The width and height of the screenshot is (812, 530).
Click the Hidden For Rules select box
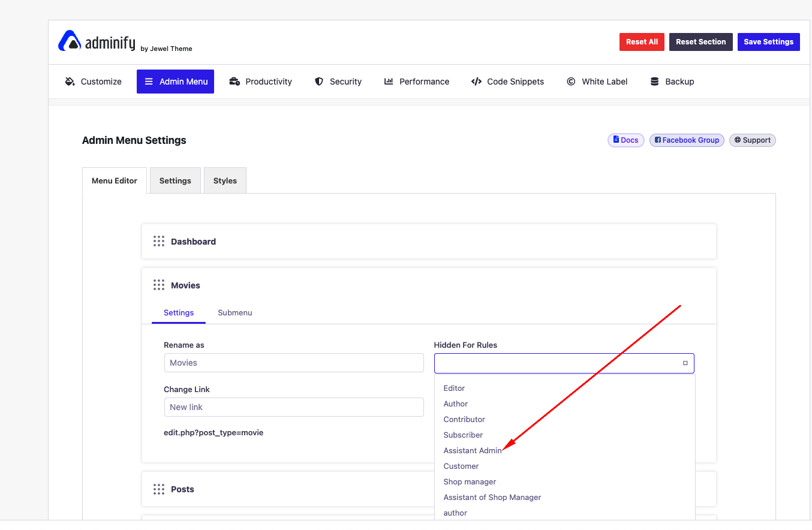pyautogui.click(x=564, y=363)
